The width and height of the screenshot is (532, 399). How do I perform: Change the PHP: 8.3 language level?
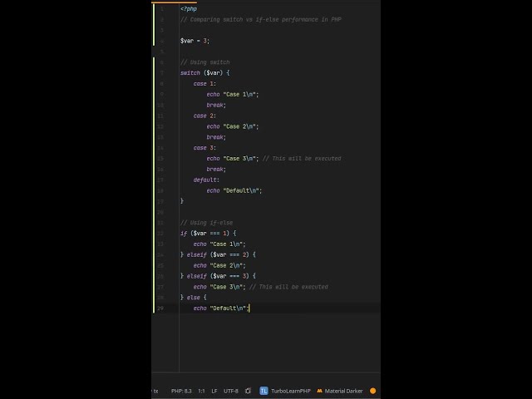(181, 391)
